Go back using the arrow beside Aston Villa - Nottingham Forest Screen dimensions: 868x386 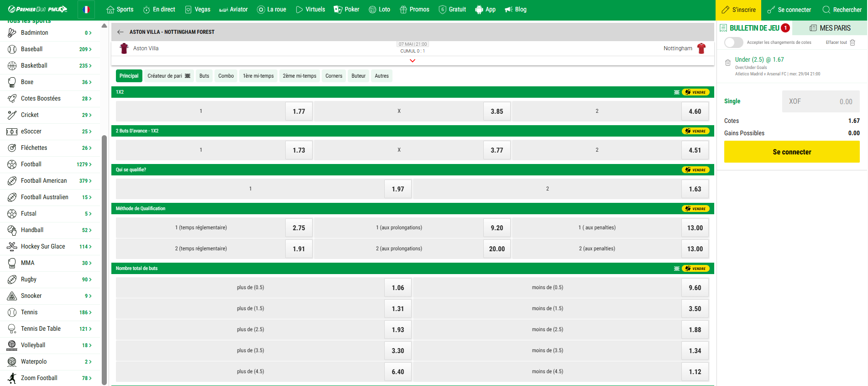point(120,32)
